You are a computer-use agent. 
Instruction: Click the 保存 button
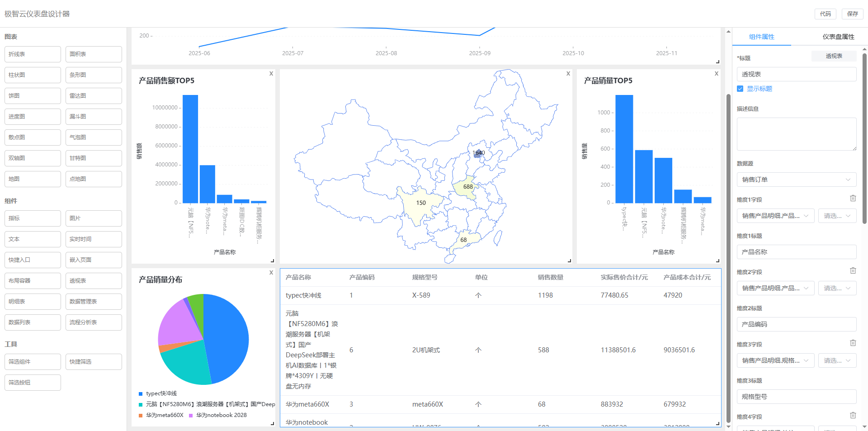pos(852,14)
